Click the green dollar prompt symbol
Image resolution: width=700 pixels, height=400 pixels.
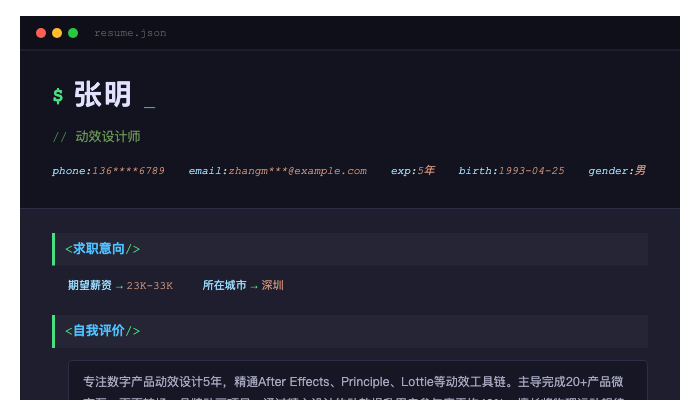(58, 96)
